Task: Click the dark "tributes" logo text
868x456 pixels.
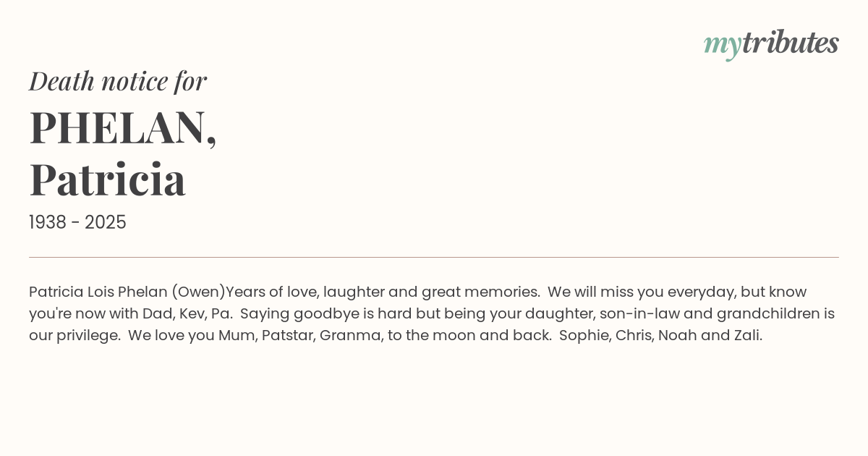Action: [790, 43]
